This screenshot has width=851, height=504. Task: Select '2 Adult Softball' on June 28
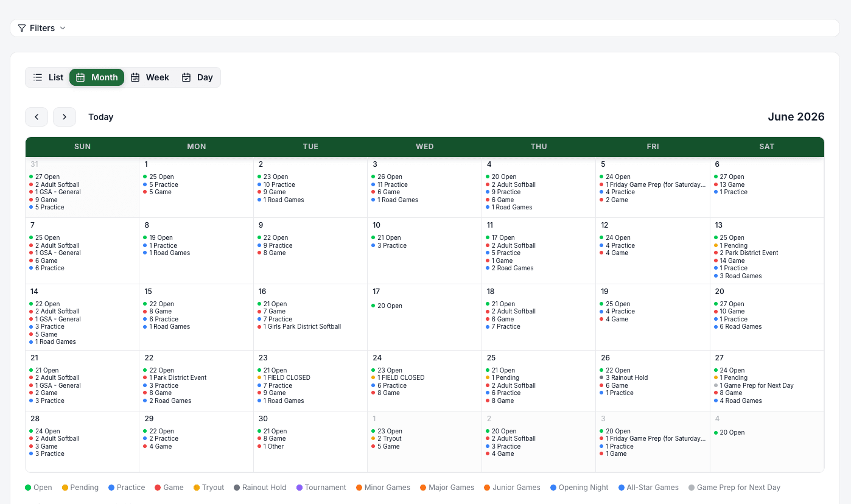(x=54, y=439)
